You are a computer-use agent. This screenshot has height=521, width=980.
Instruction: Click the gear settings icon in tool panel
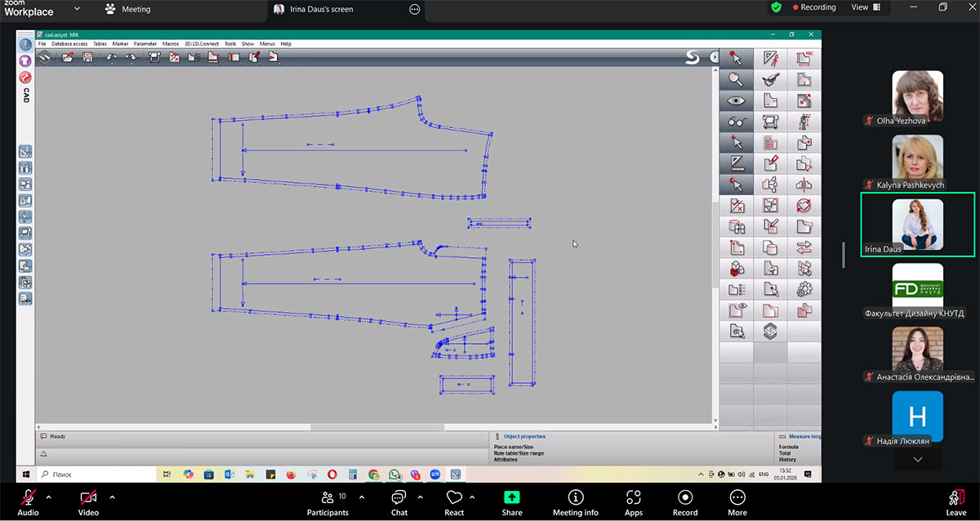point(804,288)
